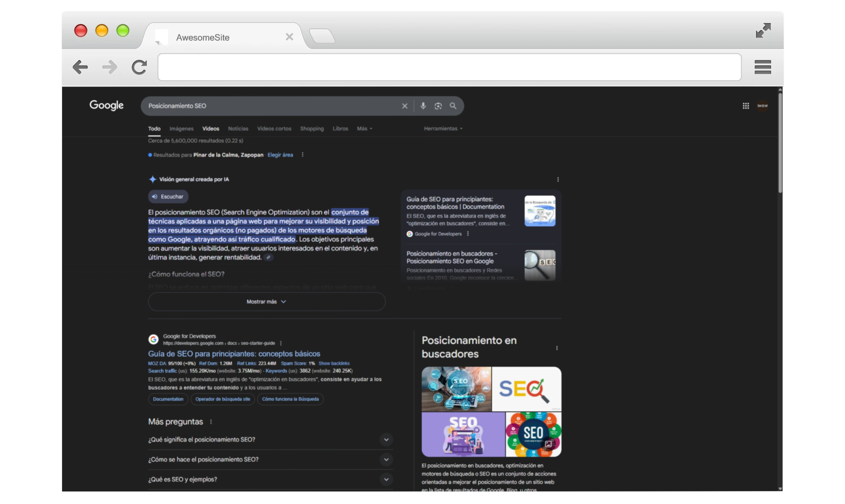
Task: Open Más preguntas three-dot menu
Action: pos(211,422)
